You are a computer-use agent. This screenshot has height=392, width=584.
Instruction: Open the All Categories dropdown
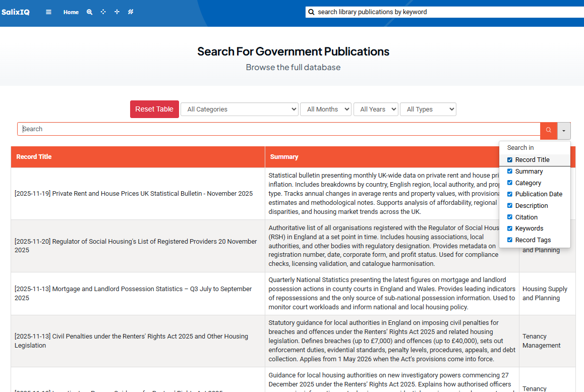(240, 109)
